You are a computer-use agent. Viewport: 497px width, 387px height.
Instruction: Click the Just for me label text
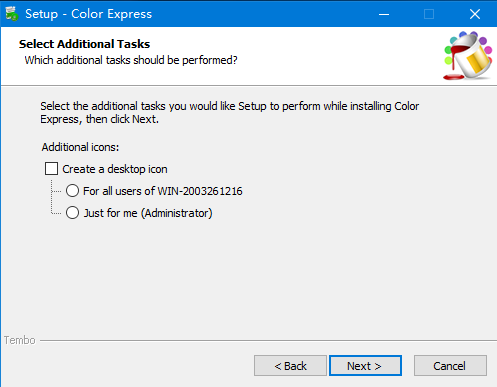click(x=148, y=213)
